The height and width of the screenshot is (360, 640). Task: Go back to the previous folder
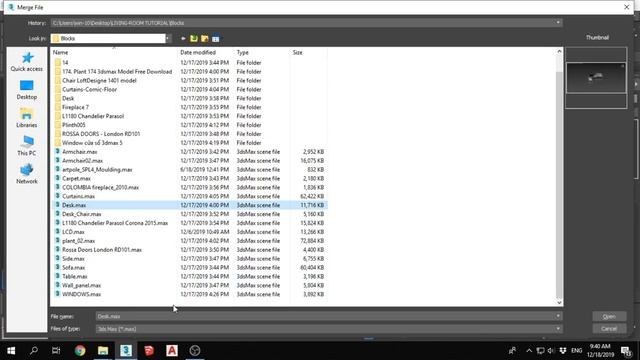(183, 39)
